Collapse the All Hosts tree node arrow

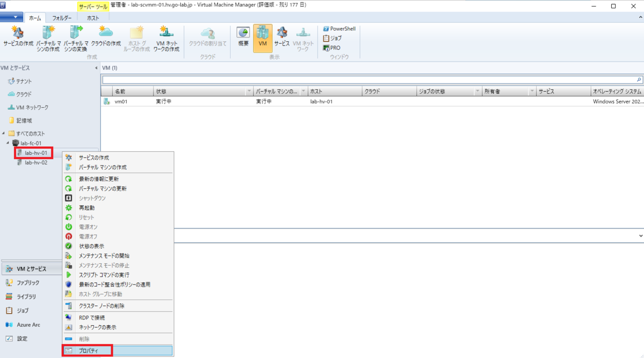coord(4,133)
